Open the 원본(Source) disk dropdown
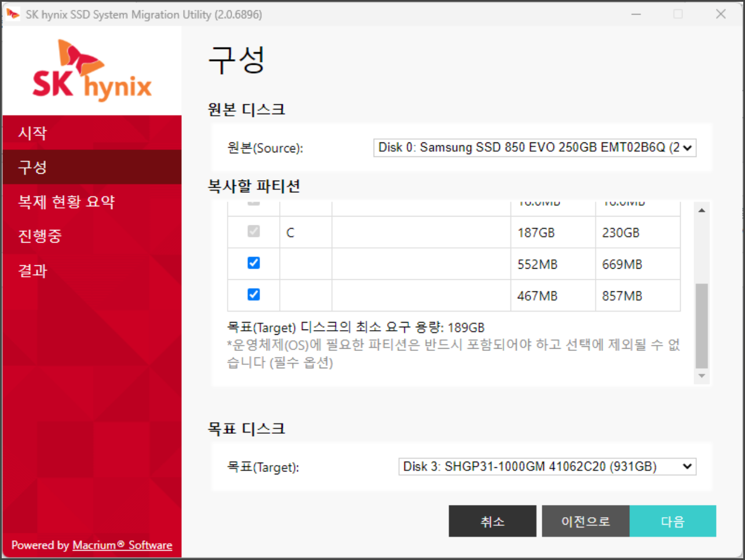The width and height of the screenshot is (745, 560). pyautogui.click(x=535, y=148)
